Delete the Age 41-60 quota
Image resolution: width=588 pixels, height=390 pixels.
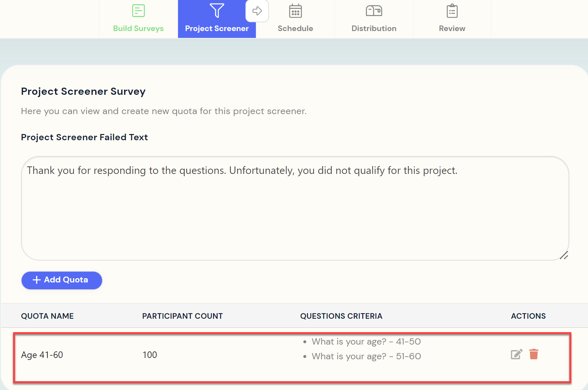534,354
